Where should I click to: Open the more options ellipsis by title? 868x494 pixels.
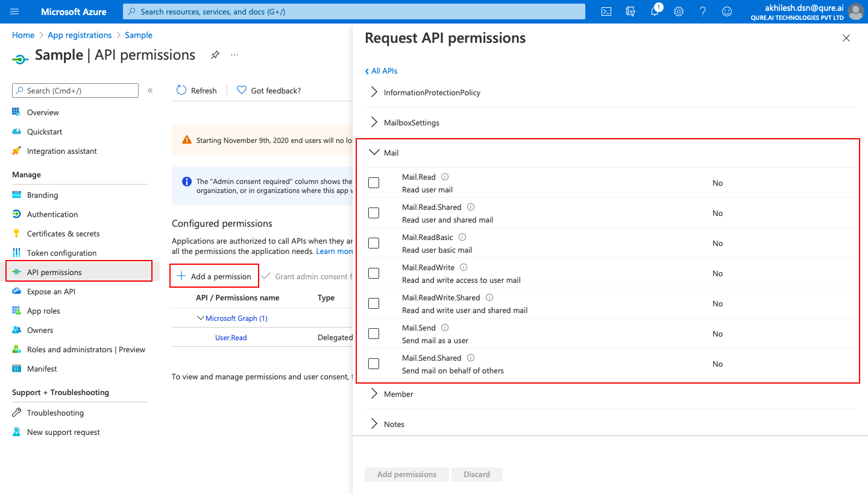234,55
